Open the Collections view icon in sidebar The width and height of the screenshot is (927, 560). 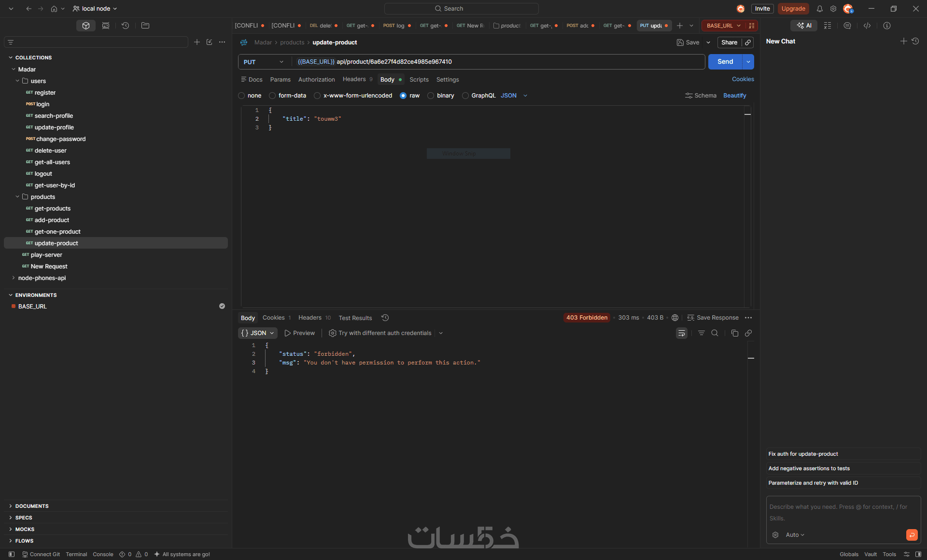[86, 26]
